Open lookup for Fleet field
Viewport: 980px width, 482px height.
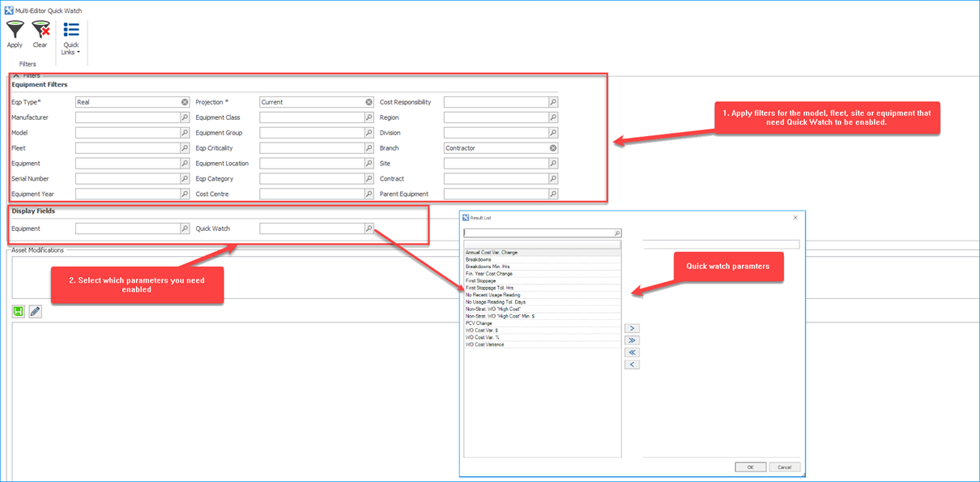185,148
